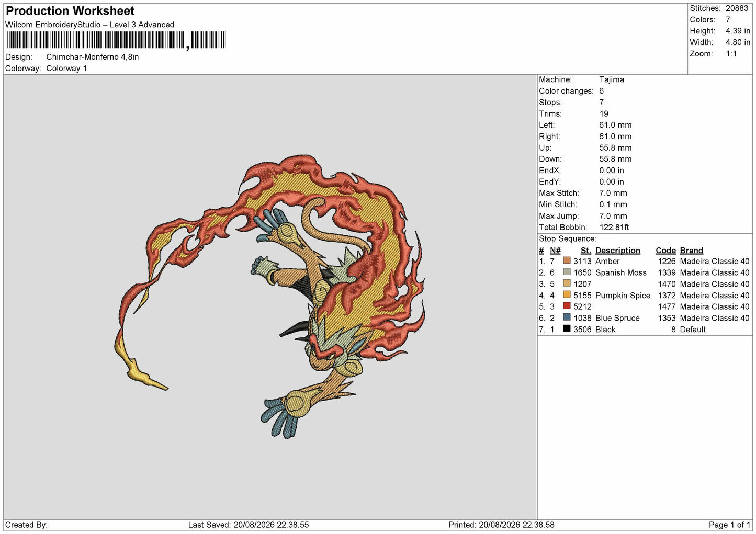Click the Page 1 of 1 indicator
The image size is (756, 534).
click(x=729, y=525)
